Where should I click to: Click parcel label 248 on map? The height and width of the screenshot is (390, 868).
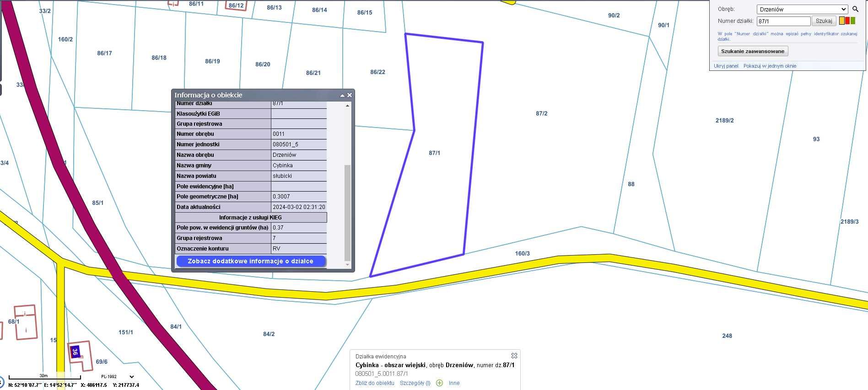click(x=727, y=336)
